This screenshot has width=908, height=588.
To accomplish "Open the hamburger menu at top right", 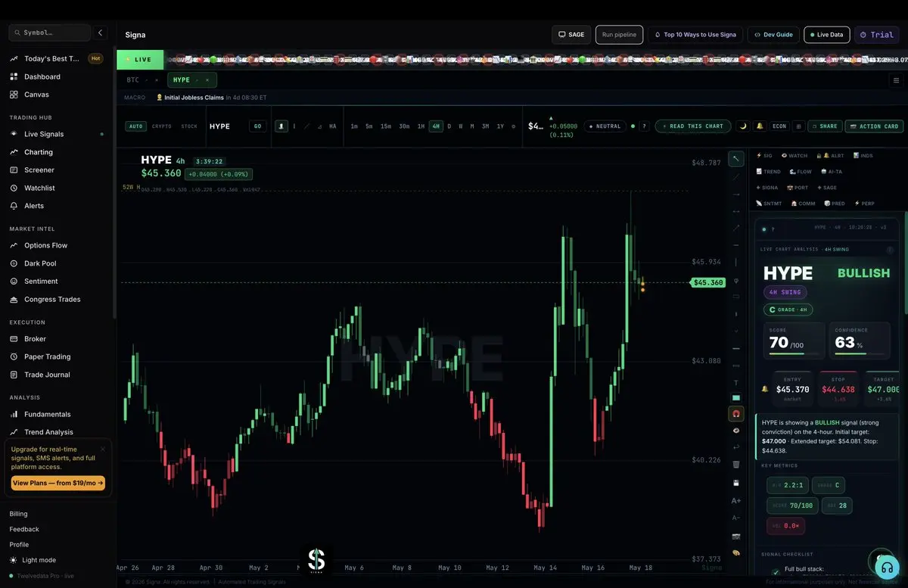I will [x=896, y=80].
